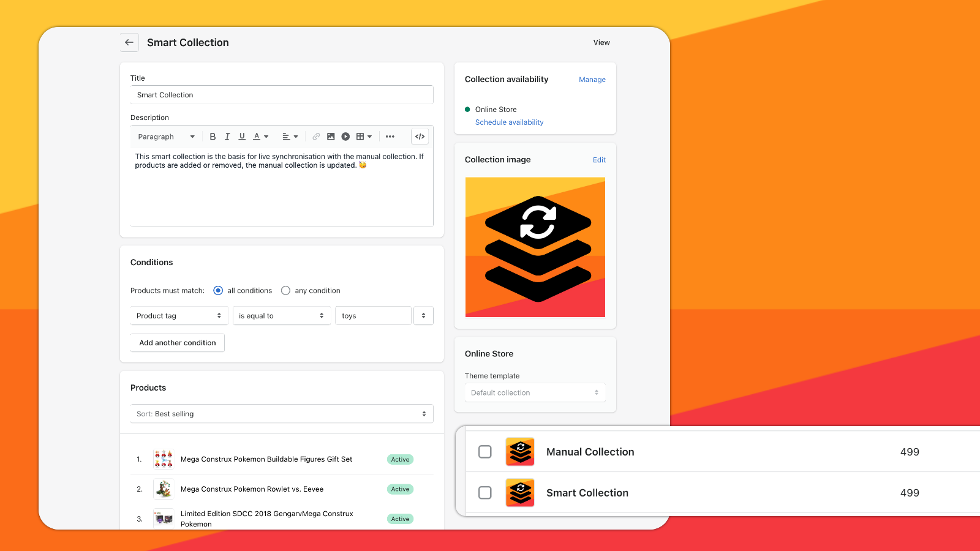This screenshot has height=551, width=980.
Task: Click Manage collection availability link
Action: [592, 80]
